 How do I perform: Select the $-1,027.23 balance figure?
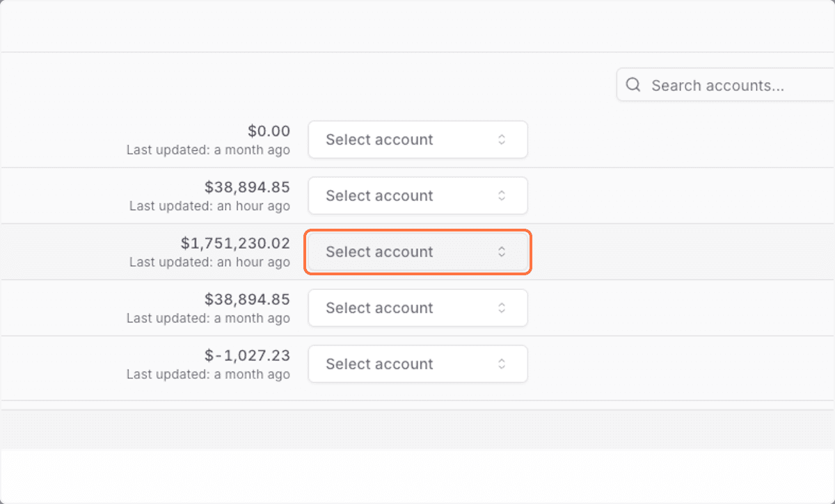click(248, 355)
